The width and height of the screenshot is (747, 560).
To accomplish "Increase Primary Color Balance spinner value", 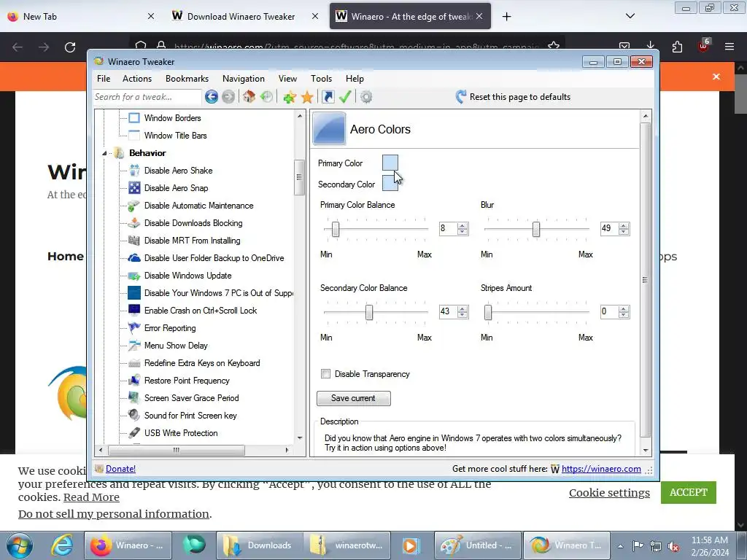I will (462, 226).
